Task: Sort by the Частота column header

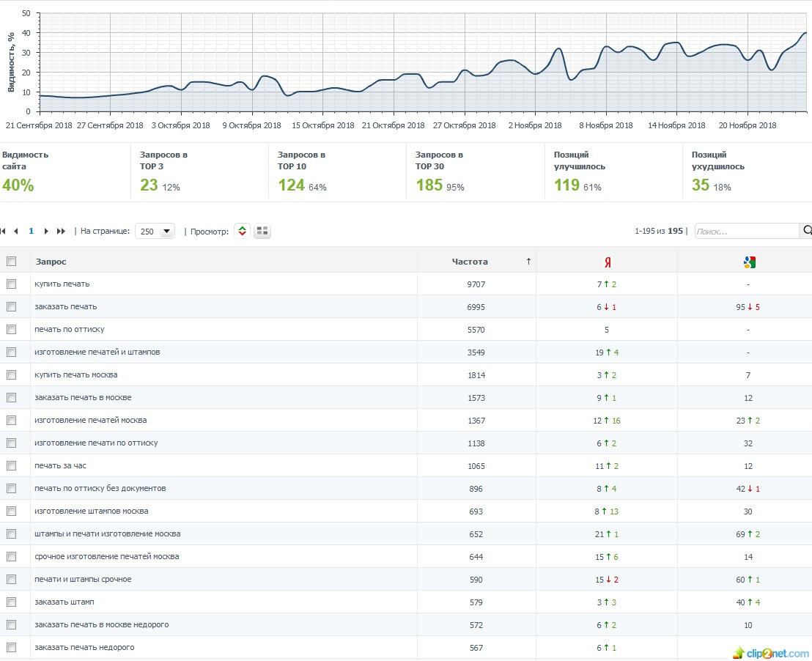Action: (x=470, y=262)
